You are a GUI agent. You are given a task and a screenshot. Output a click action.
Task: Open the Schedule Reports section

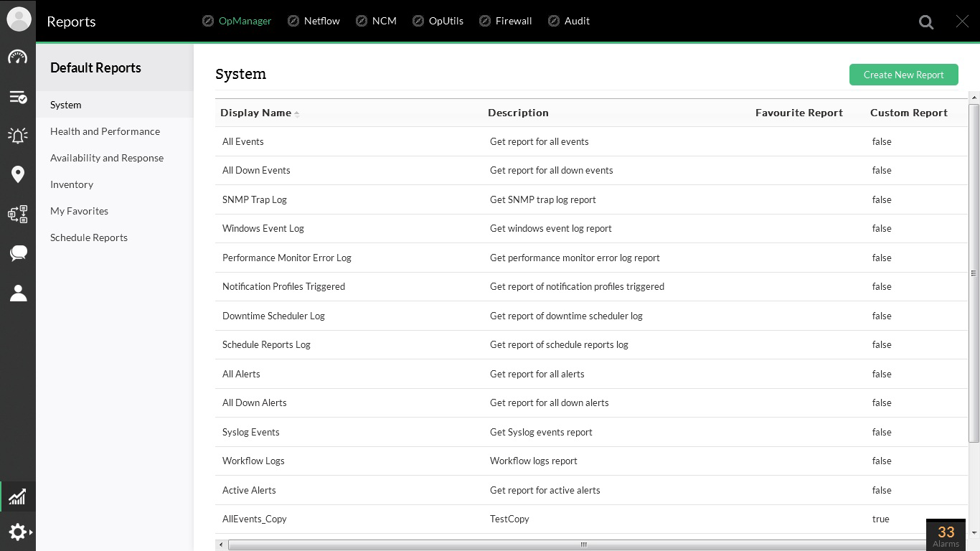click(89, 237)
